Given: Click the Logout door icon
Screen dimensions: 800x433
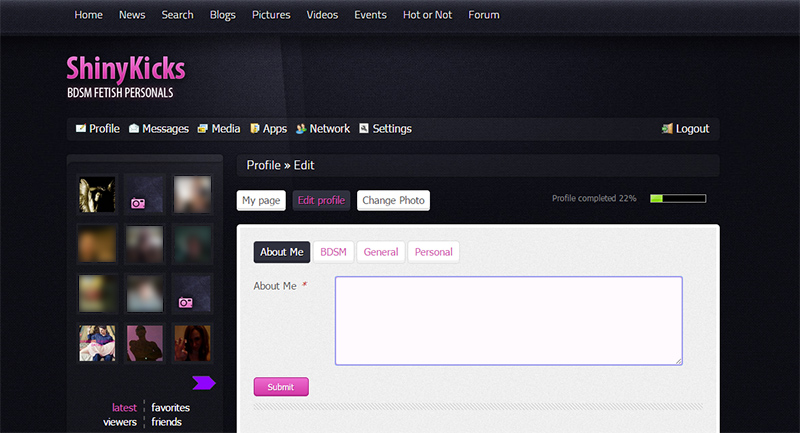Looking at the screenshot, I should [x=667, y=129].
